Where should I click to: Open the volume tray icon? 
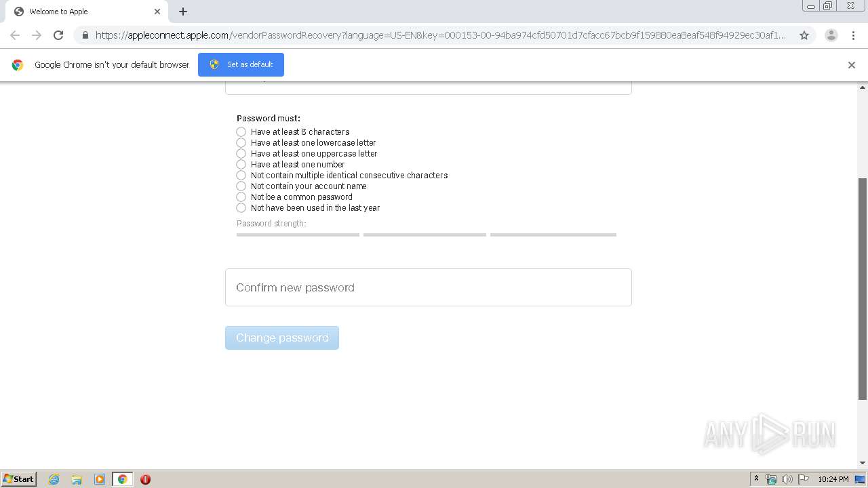[x=787, y=479]
